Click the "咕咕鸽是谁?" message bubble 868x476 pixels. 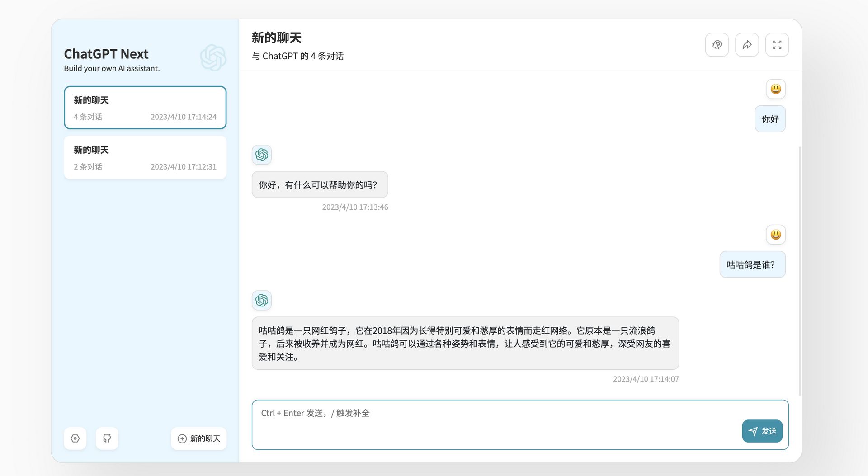752,265
